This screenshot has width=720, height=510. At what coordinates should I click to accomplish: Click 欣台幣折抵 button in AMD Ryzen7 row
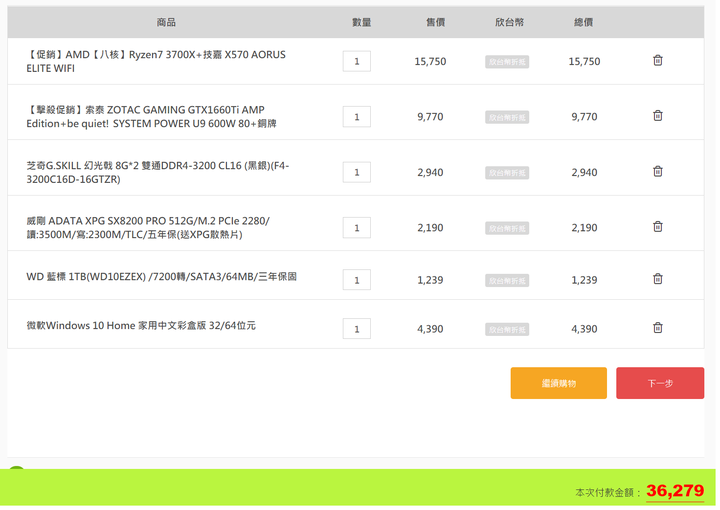pos(507,62)
